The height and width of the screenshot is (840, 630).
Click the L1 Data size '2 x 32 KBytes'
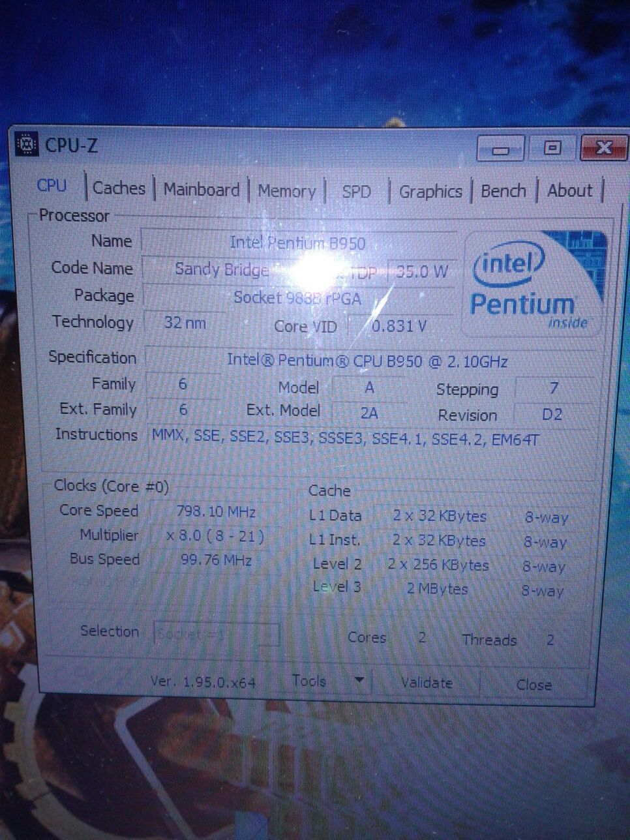pos(440,516)
